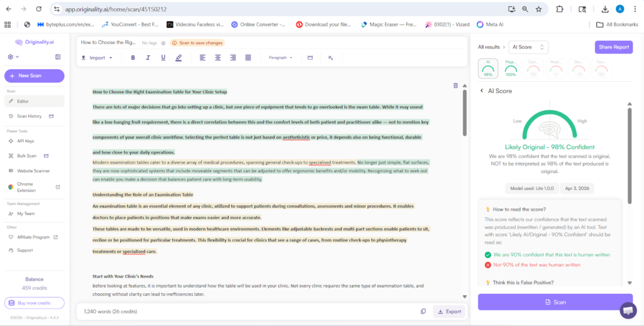Click the clear formatting icon
Screen dimensions: 644x326
330,58
